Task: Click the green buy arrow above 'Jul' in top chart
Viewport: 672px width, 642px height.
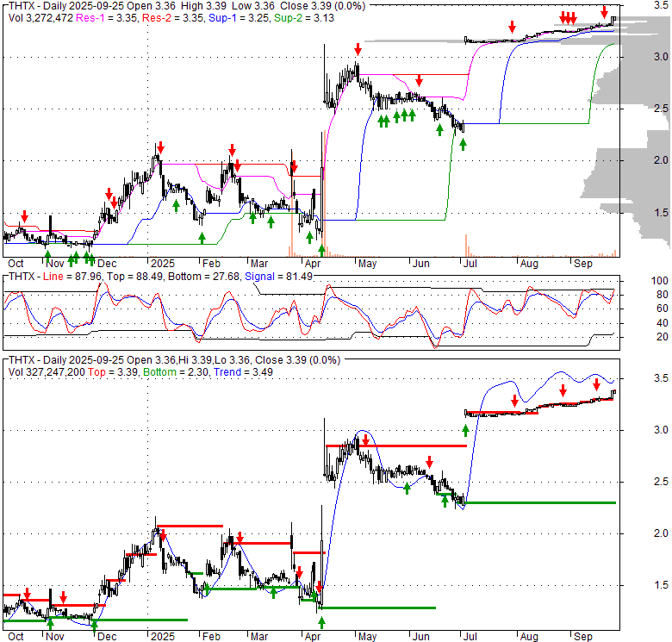Action: 463,145
